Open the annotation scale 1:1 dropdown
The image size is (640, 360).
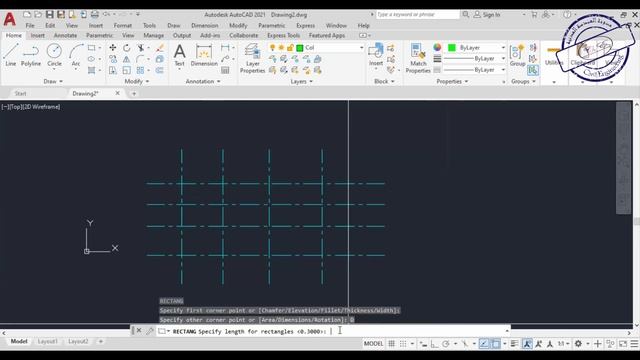[x=564, y=344]
